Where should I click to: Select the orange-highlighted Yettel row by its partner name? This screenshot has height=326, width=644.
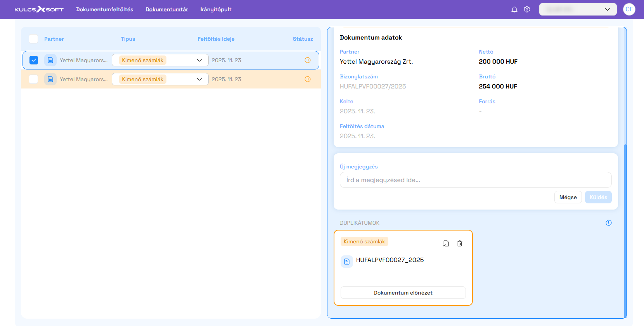84,79
